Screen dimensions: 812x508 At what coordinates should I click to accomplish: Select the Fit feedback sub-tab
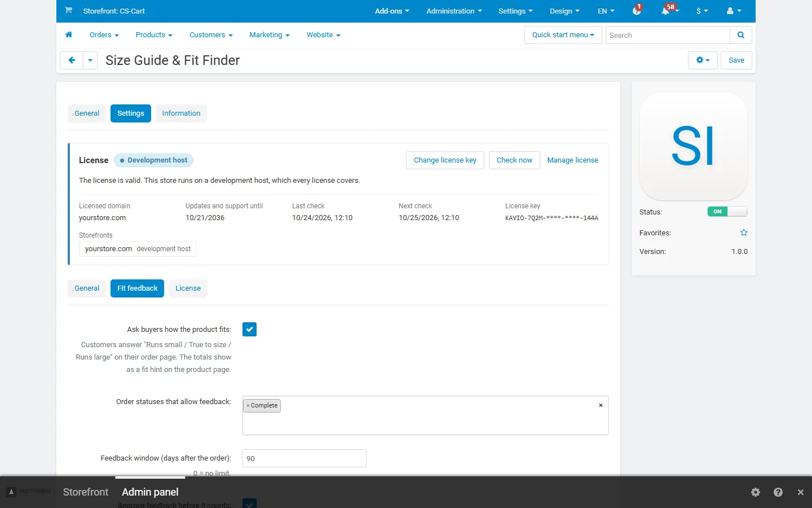(x=138, y=288)
